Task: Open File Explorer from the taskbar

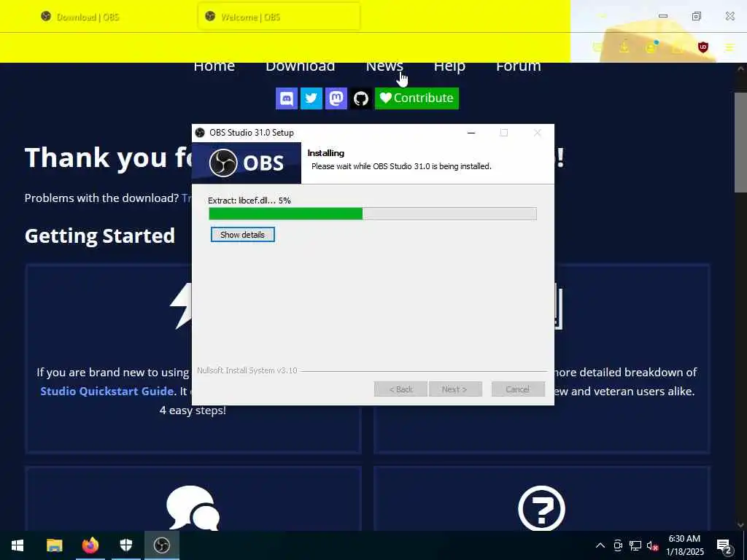Action: pyautogui.click(x=54, y=545)
